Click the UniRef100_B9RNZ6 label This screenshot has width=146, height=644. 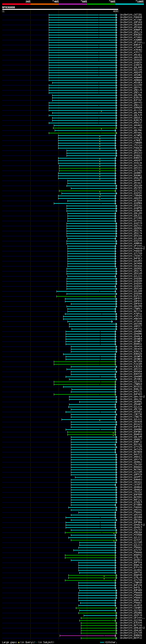[x=131, y=635]
